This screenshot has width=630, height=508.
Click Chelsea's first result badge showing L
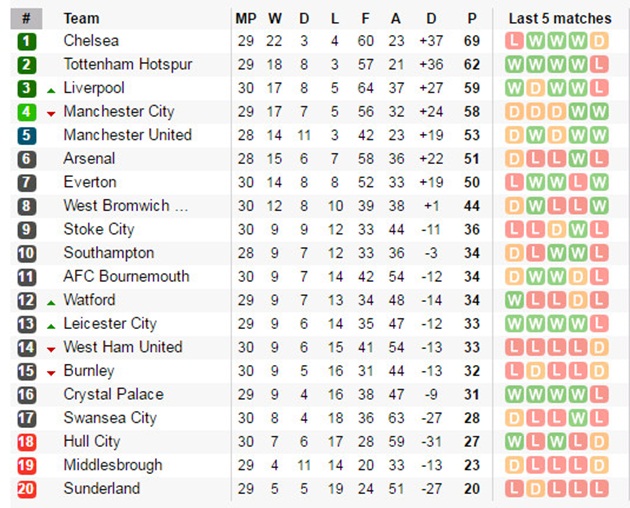click(514, 41)
